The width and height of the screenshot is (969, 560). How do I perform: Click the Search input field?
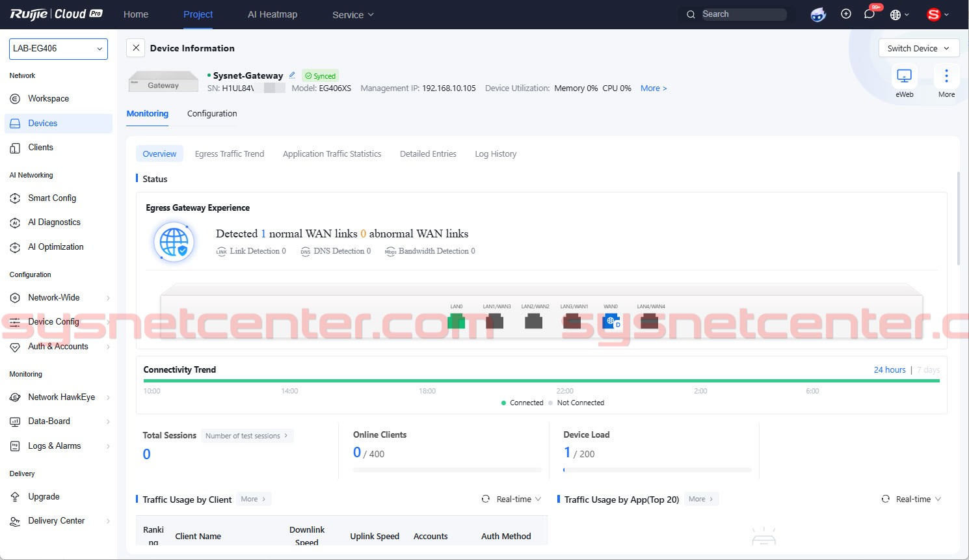click(x=741, y=14)
